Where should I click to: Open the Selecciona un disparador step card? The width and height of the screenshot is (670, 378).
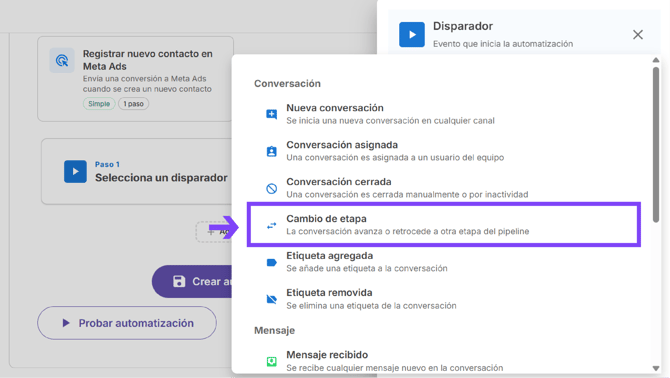tap(137, 171)
